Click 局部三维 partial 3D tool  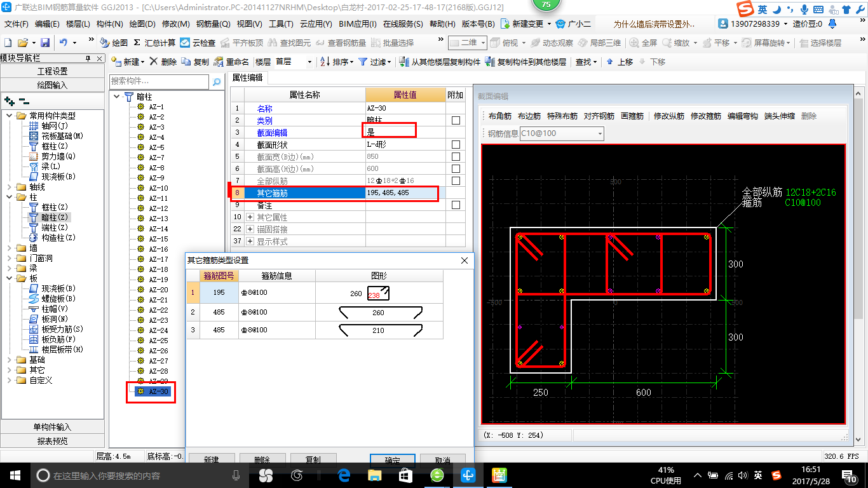point(599,43)
